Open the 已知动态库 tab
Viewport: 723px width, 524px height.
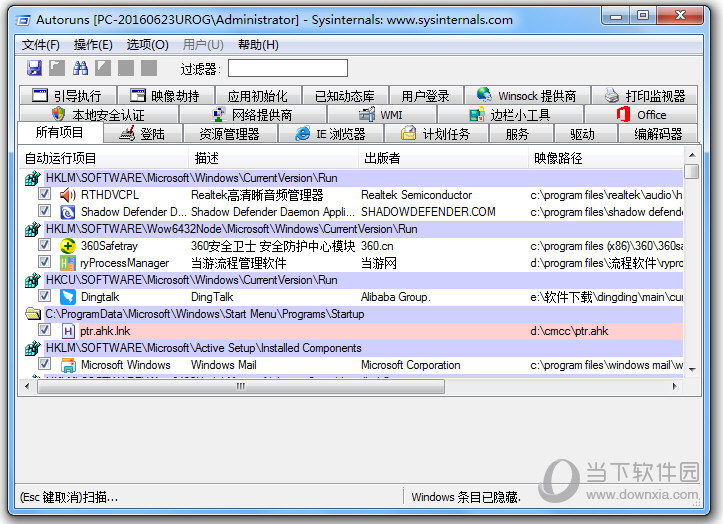point(345,95)
